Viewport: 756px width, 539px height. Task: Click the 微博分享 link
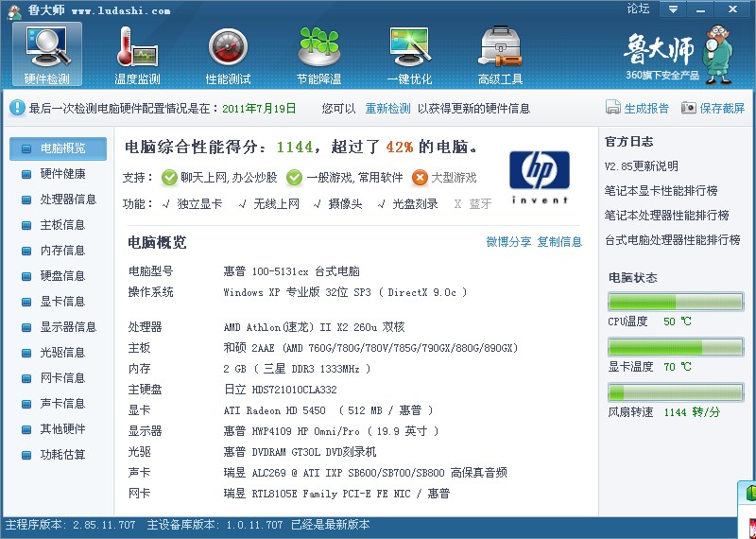pos(508,242)
